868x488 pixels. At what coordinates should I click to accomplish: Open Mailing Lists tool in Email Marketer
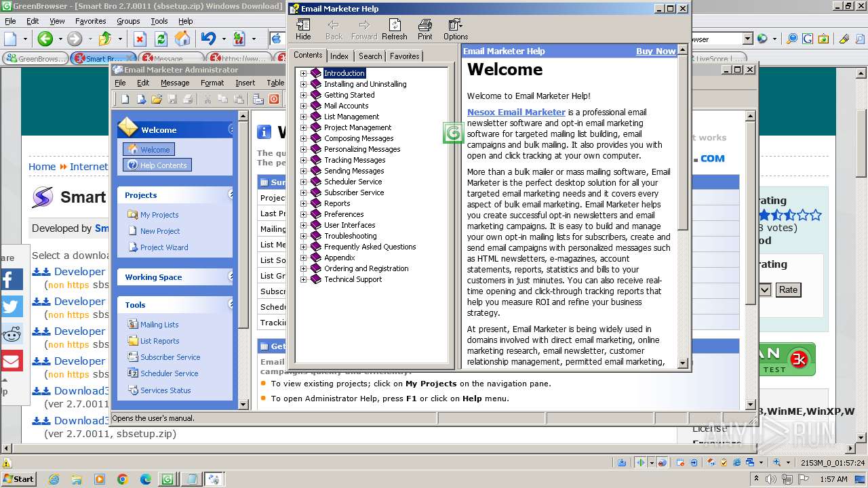click(159, 325)
